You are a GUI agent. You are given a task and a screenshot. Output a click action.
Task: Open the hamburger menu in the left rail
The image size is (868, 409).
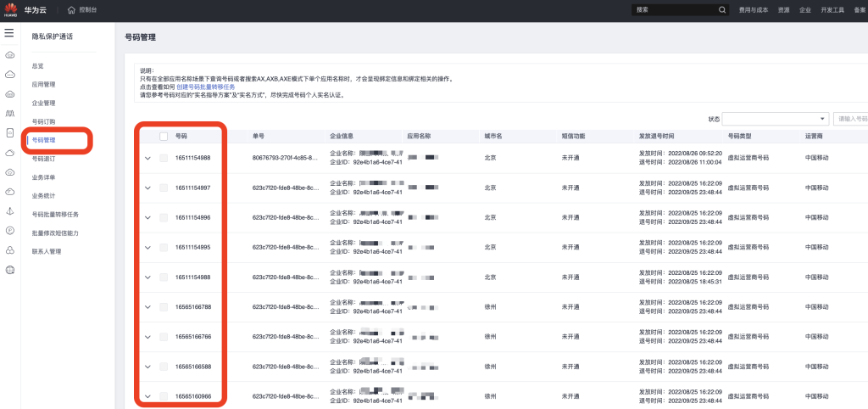click(x=9, y=33)
